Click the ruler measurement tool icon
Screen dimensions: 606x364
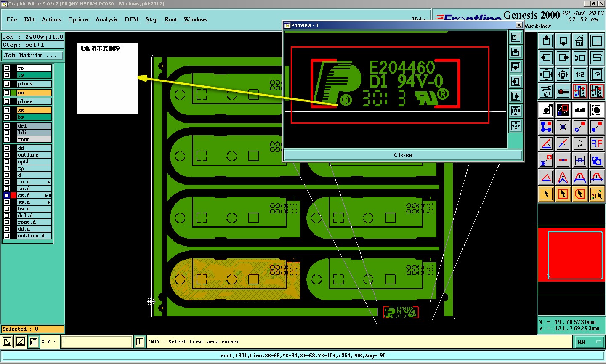580,110
